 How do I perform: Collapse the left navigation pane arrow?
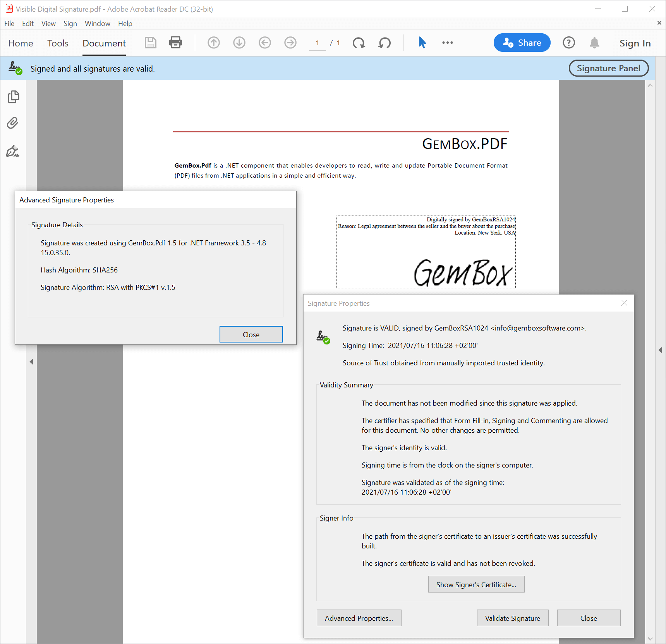[x=31, y=361]
